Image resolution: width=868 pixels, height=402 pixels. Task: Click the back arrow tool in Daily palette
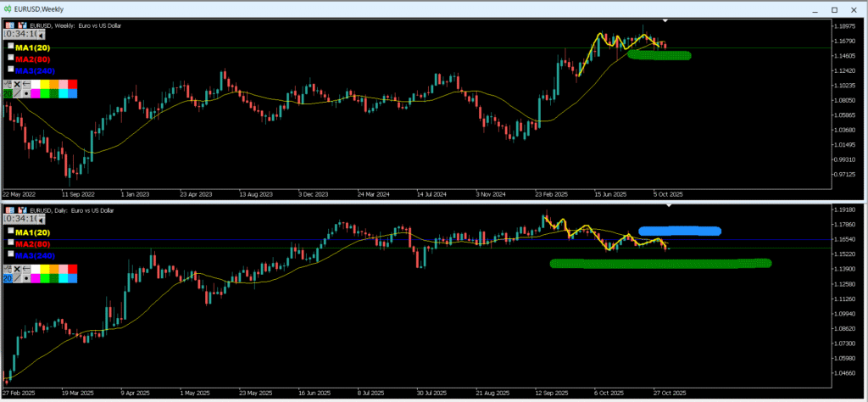pos(26,268)
